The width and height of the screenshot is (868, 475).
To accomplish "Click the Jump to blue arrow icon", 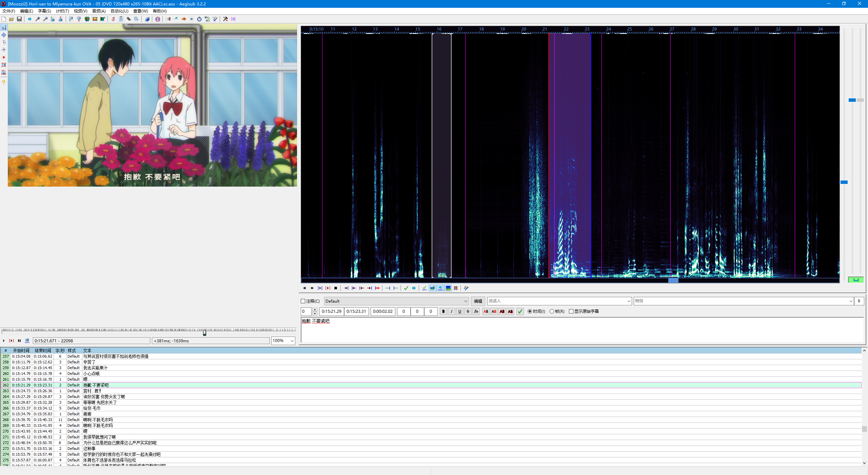I will [30, 19].
